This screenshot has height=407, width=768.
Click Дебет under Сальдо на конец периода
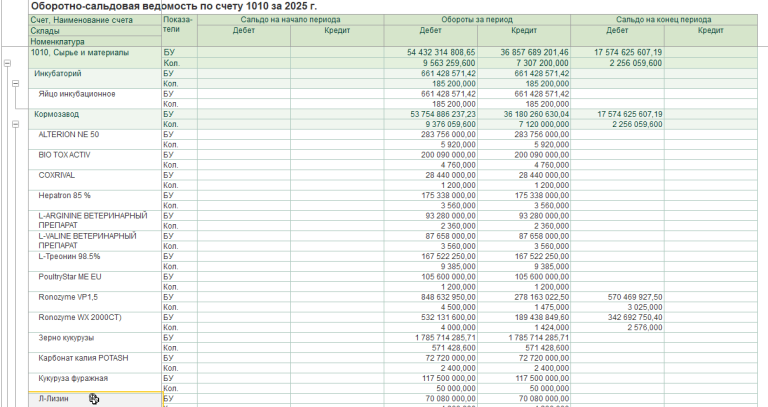coord(617,31)
